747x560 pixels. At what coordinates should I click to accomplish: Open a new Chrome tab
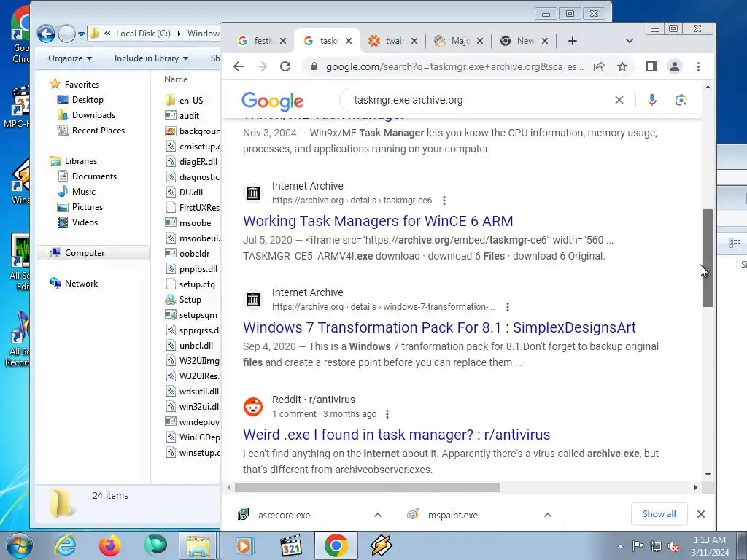pyautogui.click(x=573, y=41)
